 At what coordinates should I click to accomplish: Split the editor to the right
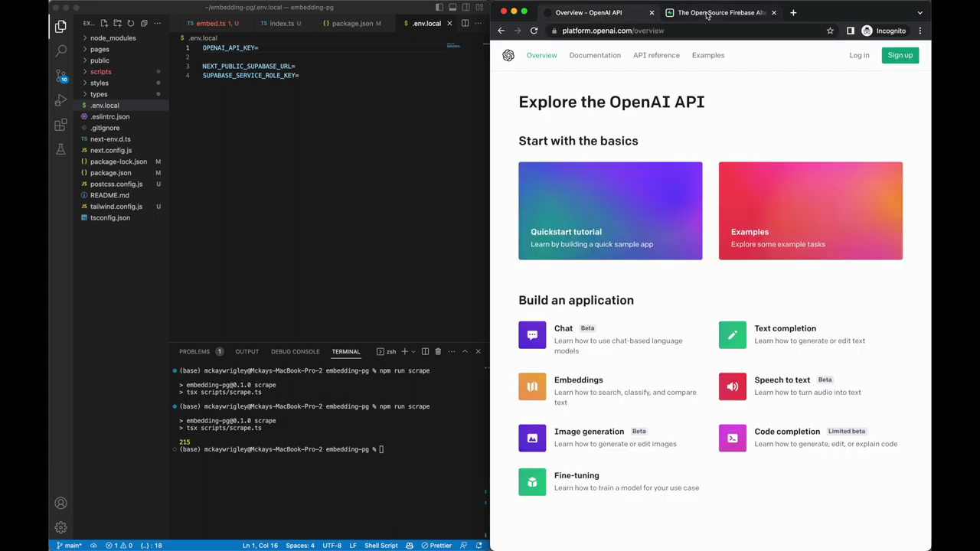tap(465, 23)
